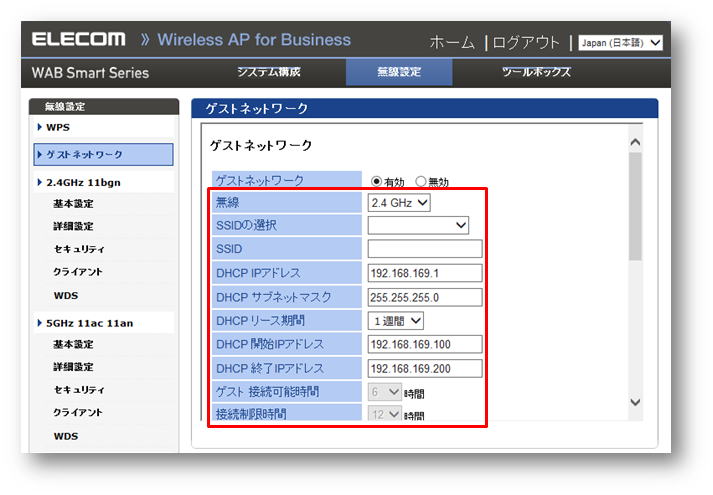713x495 pixels.
Task: Select the 有効 radio button
Action: tap(376, 181)
